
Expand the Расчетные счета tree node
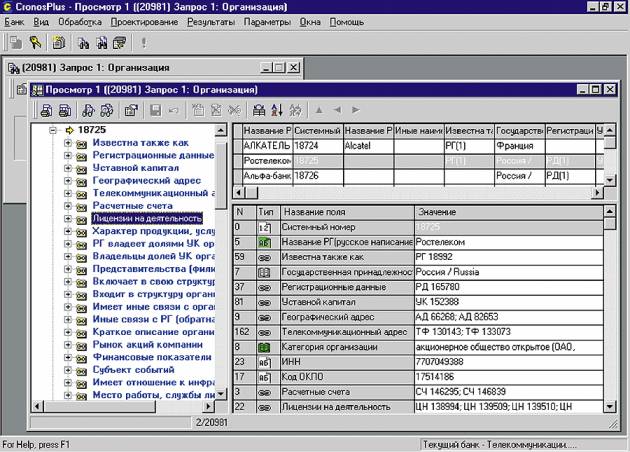(68, 206)
